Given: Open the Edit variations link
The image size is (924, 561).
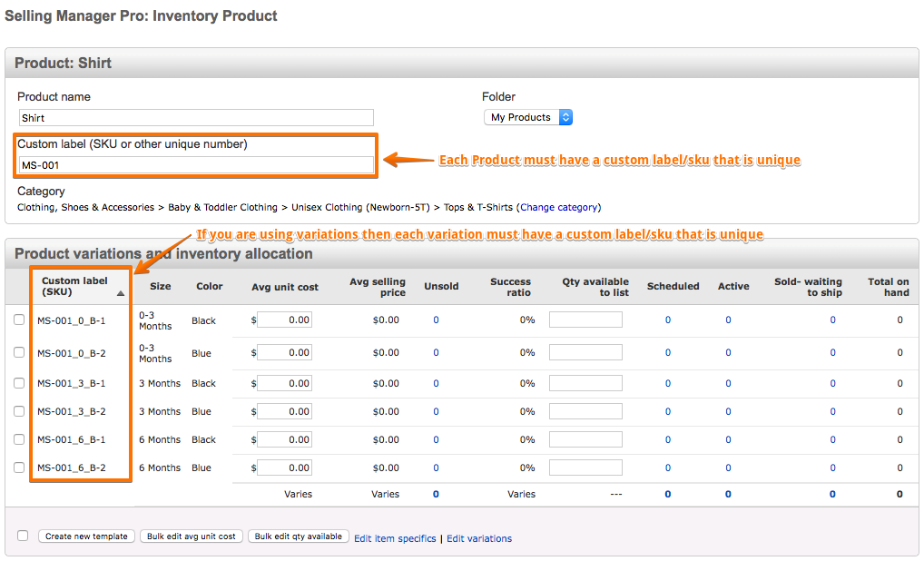Looking at the screenshot, I should [479, 538].
